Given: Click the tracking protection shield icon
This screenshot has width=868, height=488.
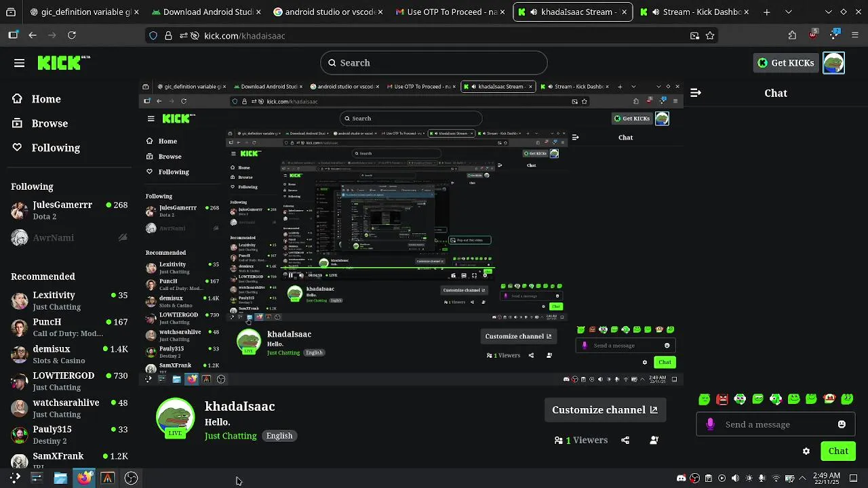Looking at the screenshot, I should tap(154, 36).
